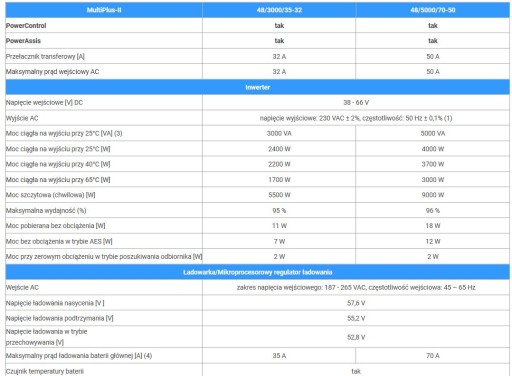512x376 pixels.
Task: Select the 48/3000/35-32 column header
Action: click(x=279, y=10)
